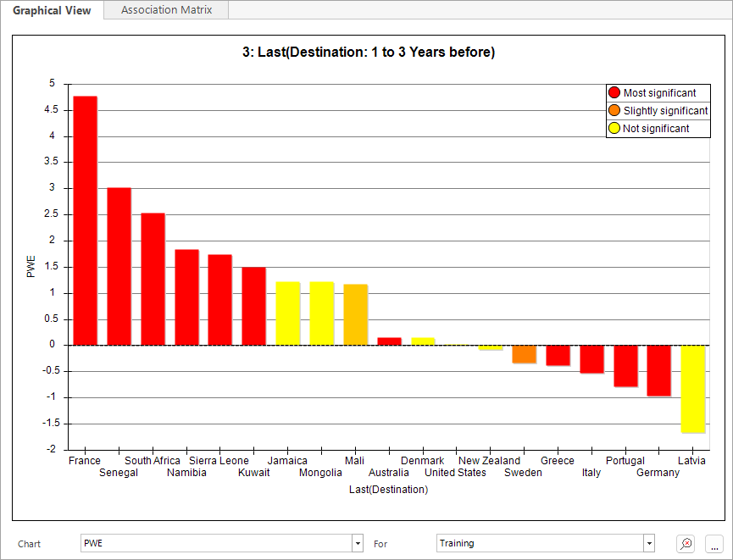Click the 'Sweden' axis label

[x=523, y=473]
